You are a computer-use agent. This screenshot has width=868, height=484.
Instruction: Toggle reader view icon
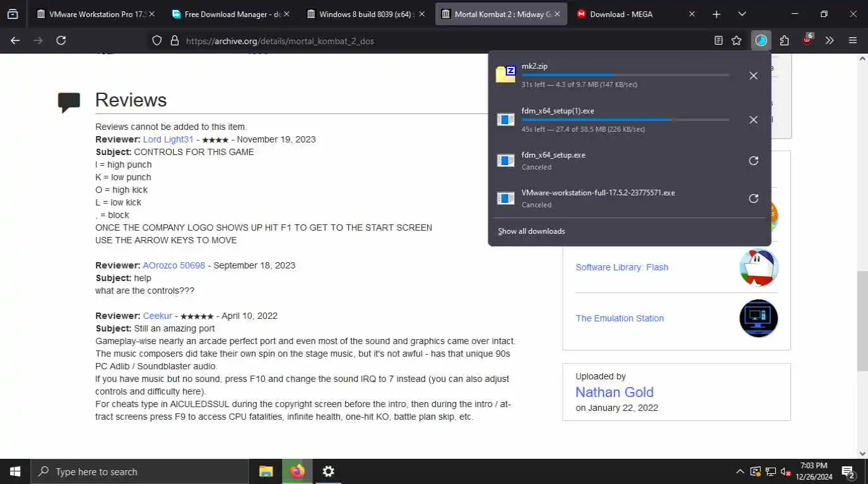(x=718, y=40)
